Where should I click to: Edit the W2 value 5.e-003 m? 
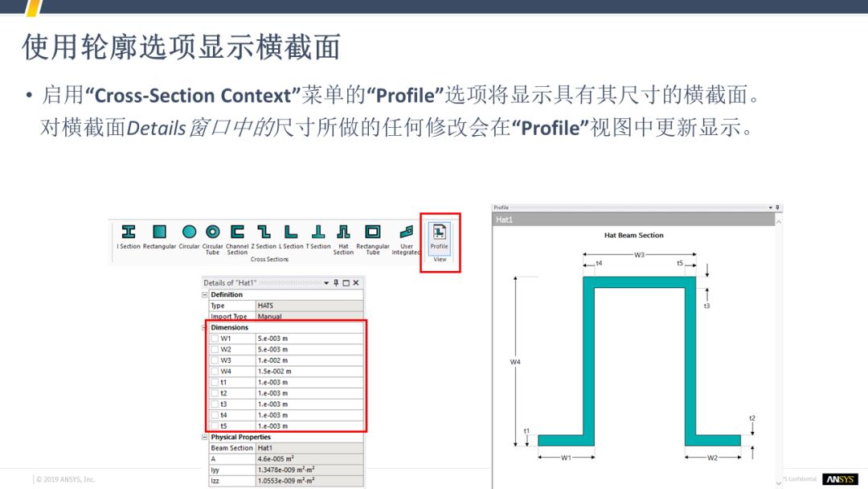point(309,349)
